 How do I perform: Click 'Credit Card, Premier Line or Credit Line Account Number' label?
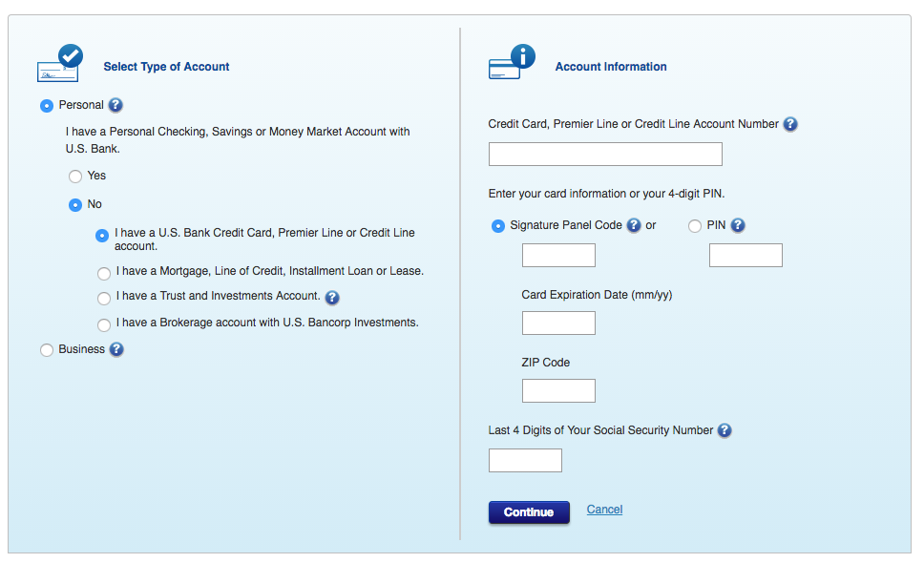(634, 124)
